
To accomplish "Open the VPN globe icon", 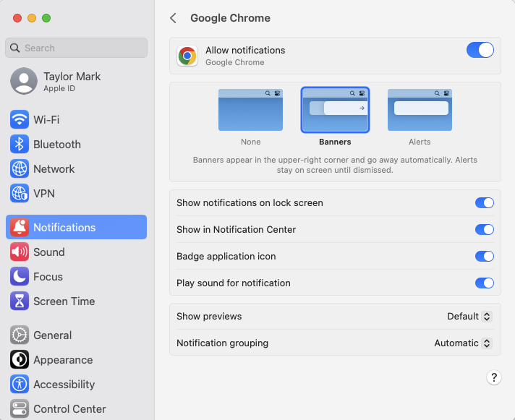I will (x=20, y=193).
